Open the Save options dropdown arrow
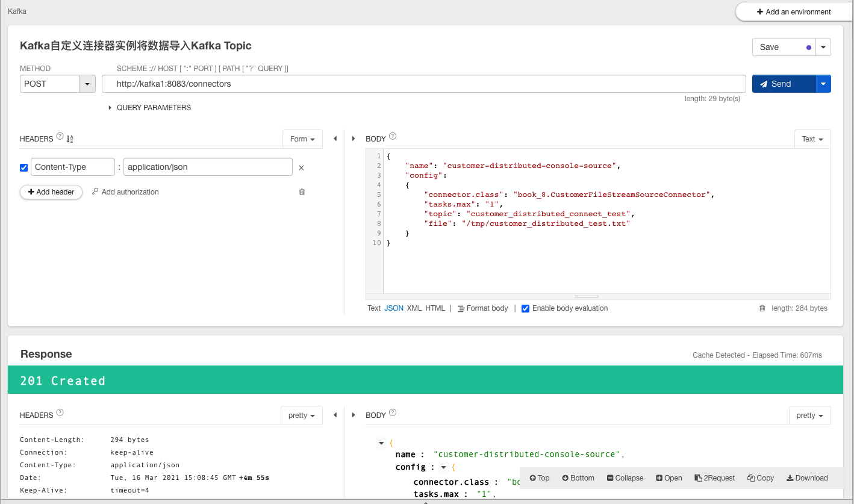 (823, 47)
